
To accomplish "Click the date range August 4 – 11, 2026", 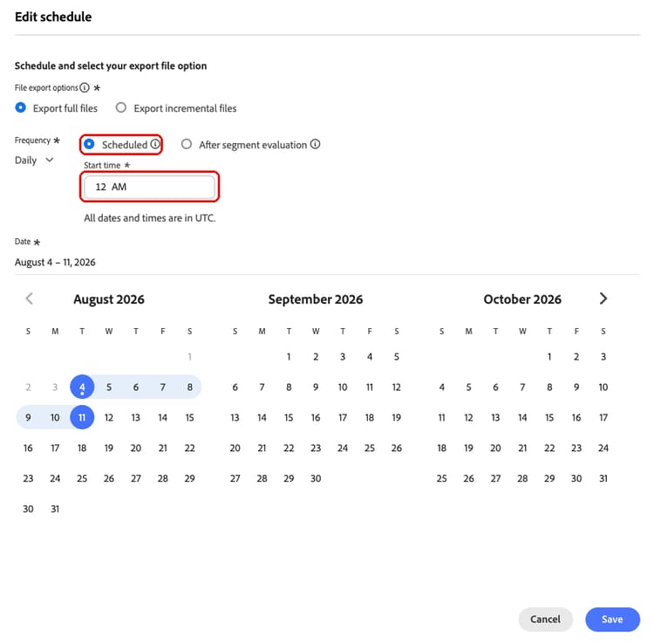I will pyautogui.click(x=55, y=262).
